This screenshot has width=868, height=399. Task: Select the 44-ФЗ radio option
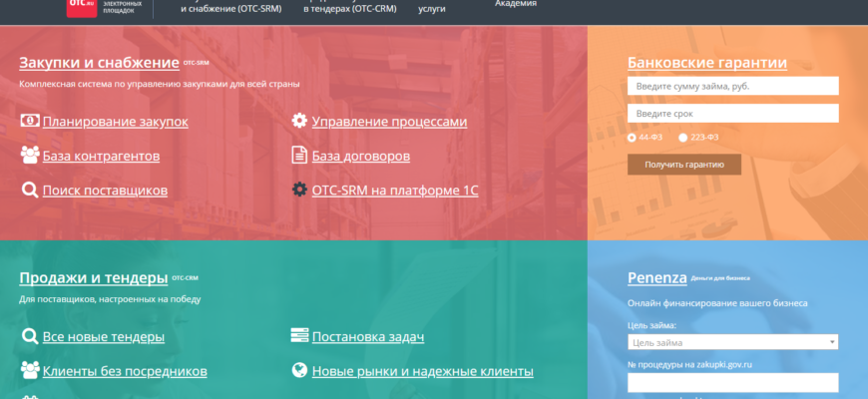pos(632,138)
